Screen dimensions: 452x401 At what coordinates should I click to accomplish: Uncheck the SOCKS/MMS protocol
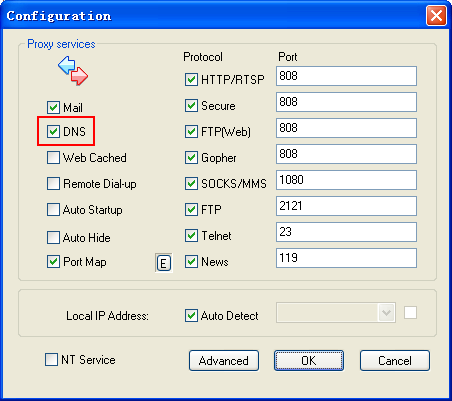coord(191,183)
